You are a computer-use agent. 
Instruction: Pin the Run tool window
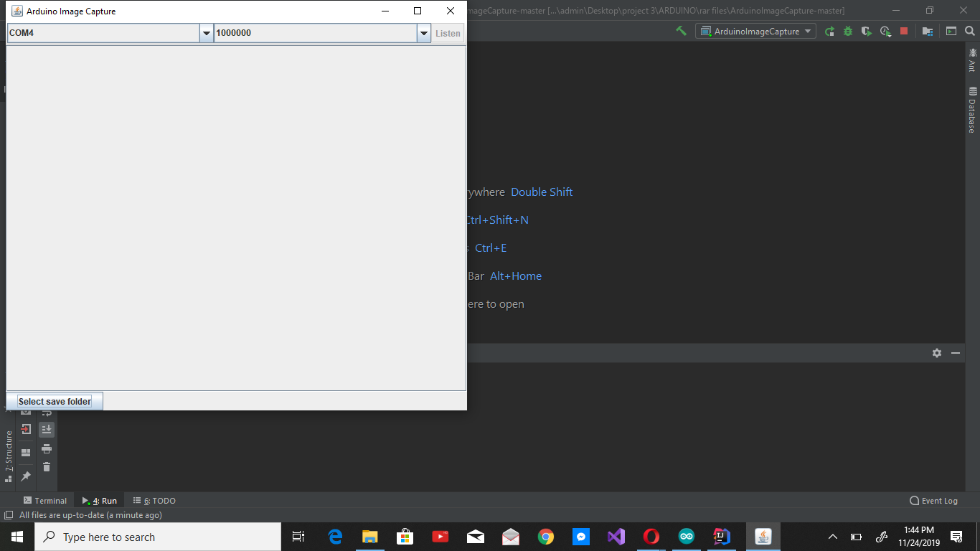tap(26, 476)
